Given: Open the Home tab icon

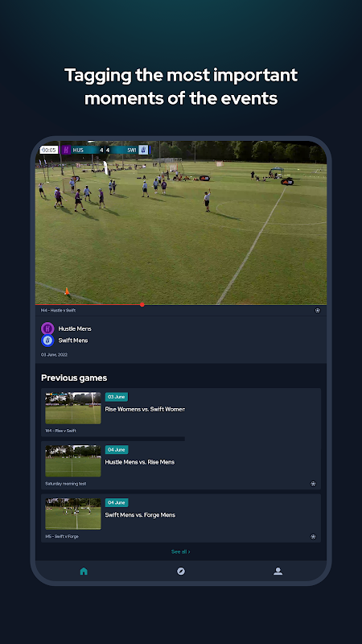Looking at the screenshot, I should [x=84, y=571].
